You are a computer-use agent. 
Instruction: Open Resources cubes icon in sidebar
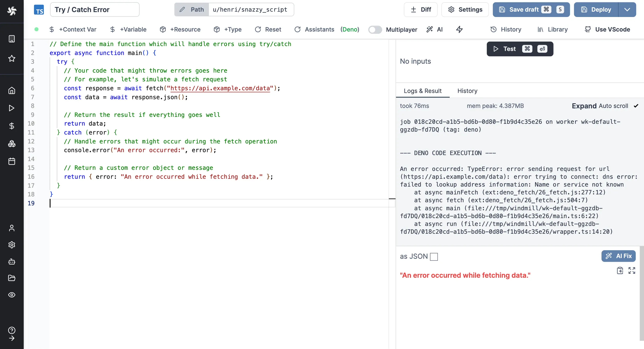pyautogui.click(x=12, y=144)
